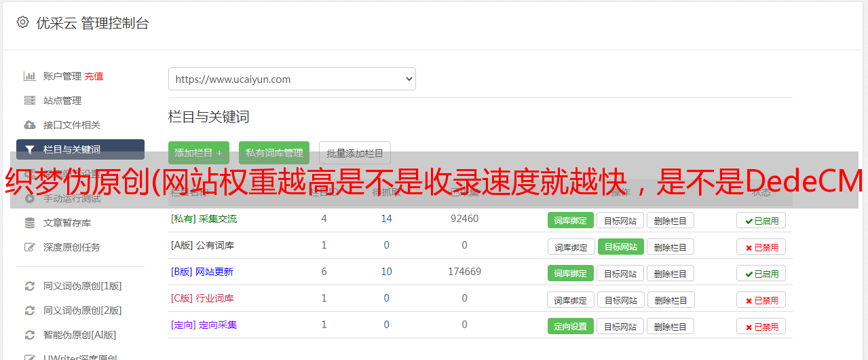
Task: Click 目标网站 in the 定向采集 row
Action: (620, 326)
